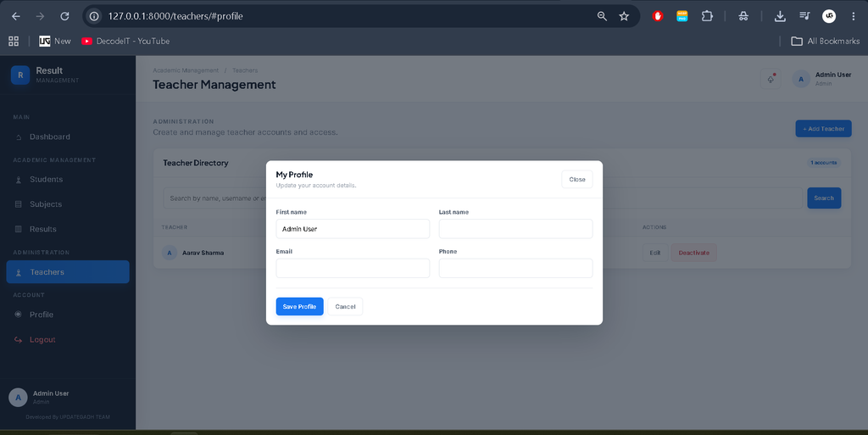Click the 1 accounts badge
This screenshot has width=868, height=435.
point(823,163)
